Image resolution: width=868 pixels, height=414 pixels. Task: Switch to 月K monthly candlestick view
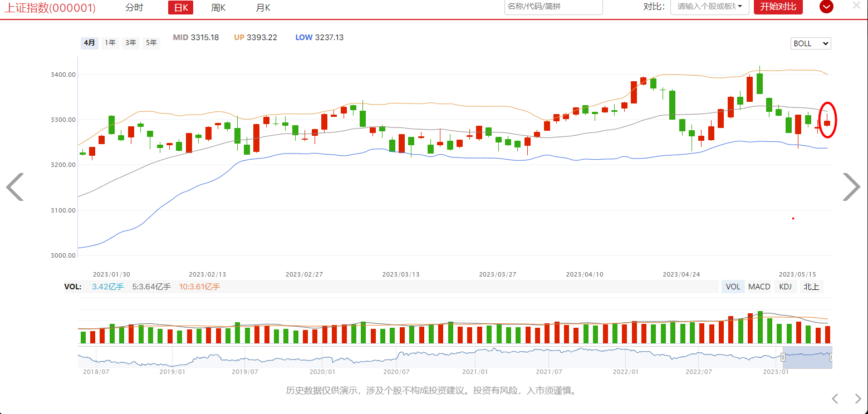[x=263, y=7]
